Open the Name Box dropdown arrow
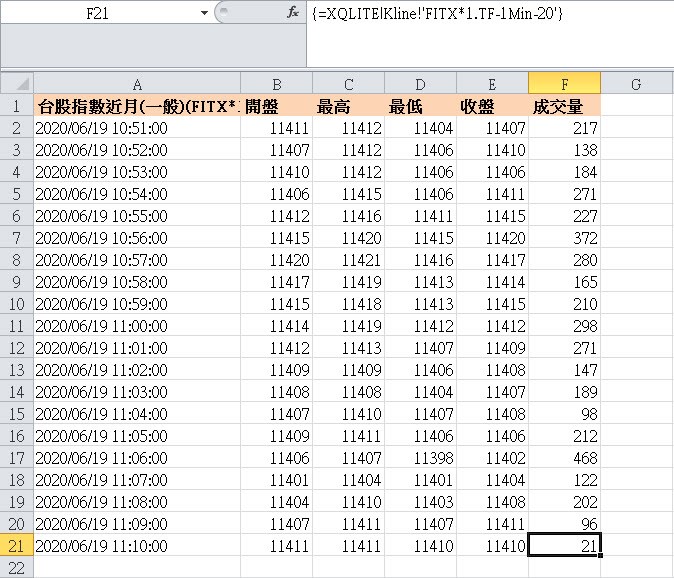Screen dimensions: 674x578 click(204, 13)
